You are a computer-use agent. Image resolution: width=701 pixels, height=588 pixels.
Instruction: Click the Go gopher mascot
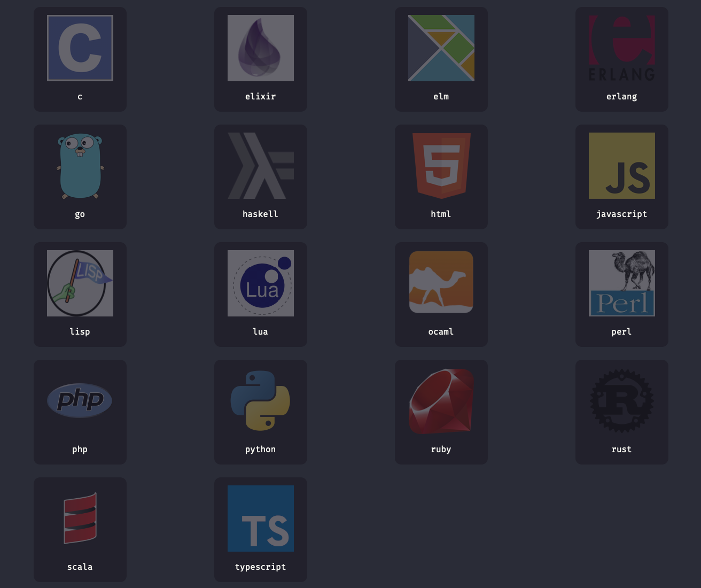pyautogui.click(x=80, y=166)
